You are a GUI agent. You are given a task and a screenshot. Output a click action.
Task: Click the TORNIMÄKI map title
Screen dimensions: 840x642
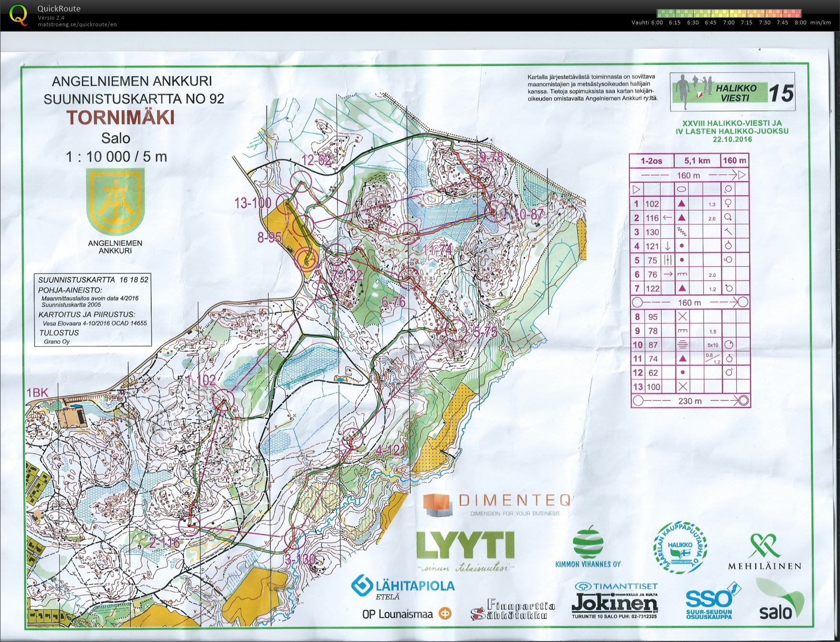tap(120, 118)
